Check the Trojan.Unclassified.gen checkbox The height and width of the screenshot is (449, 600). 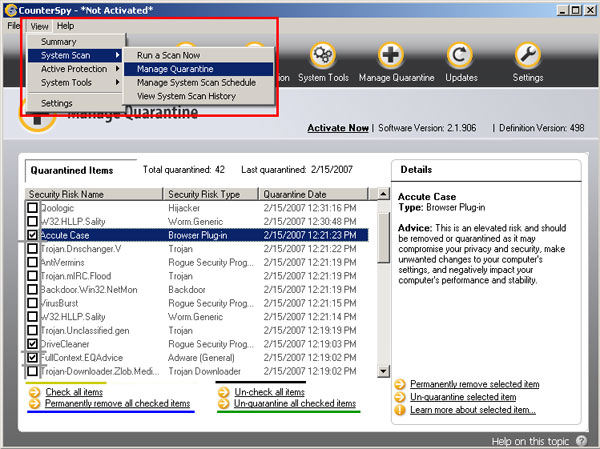pos(33,330)
